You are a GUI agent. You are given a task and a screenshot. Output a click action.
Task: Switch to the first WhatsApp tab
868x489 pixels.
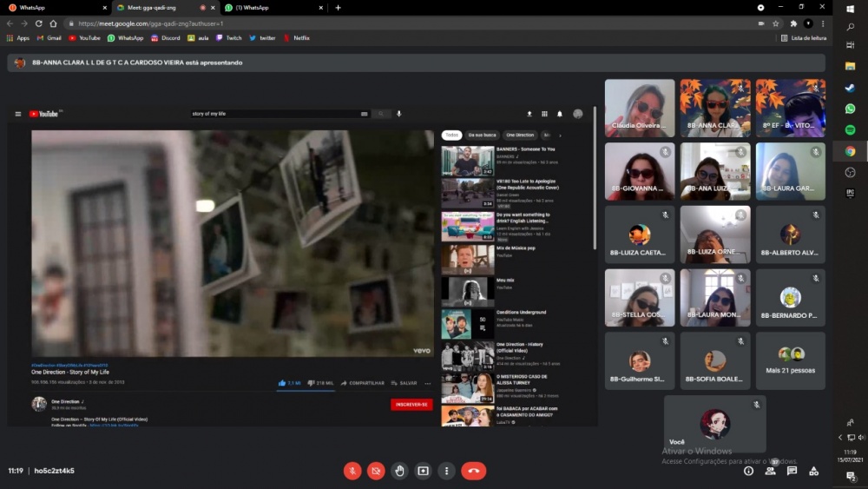tap(56, 8)
